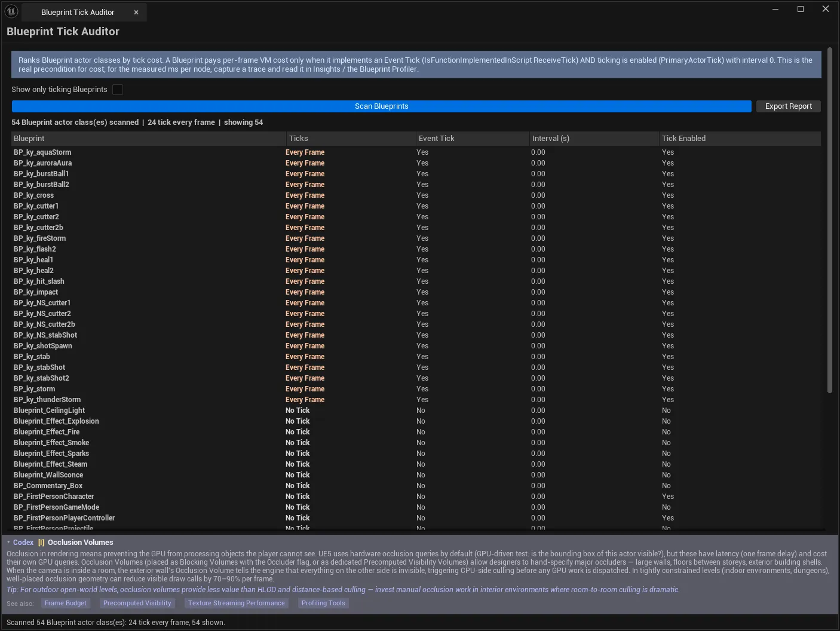
Task: Select the BP_FirstPersonPlayerController row
Action: click(416, 518)
